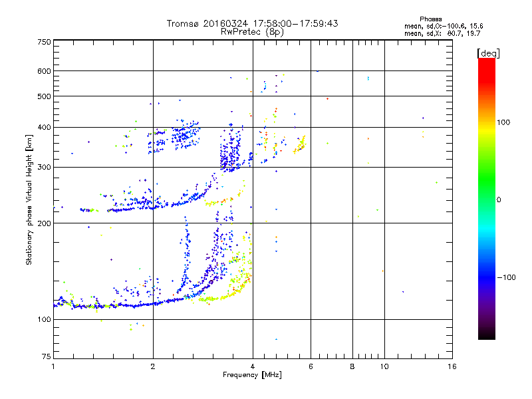Click x-axis tick label "4"
This screenshot has height=399, width=532.
(x=253, y=366)
